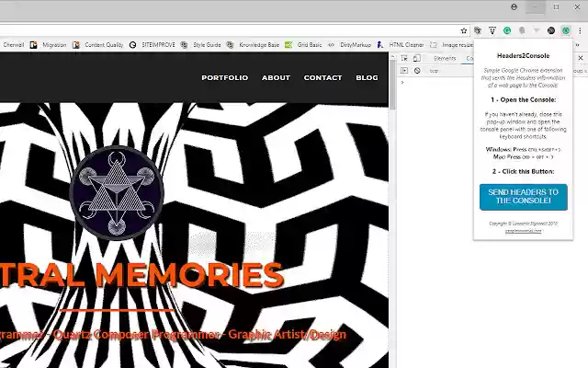Open the DirtyMarkup bookmark
The width and height of the screenshot is (588, 368).
[349, 45]
